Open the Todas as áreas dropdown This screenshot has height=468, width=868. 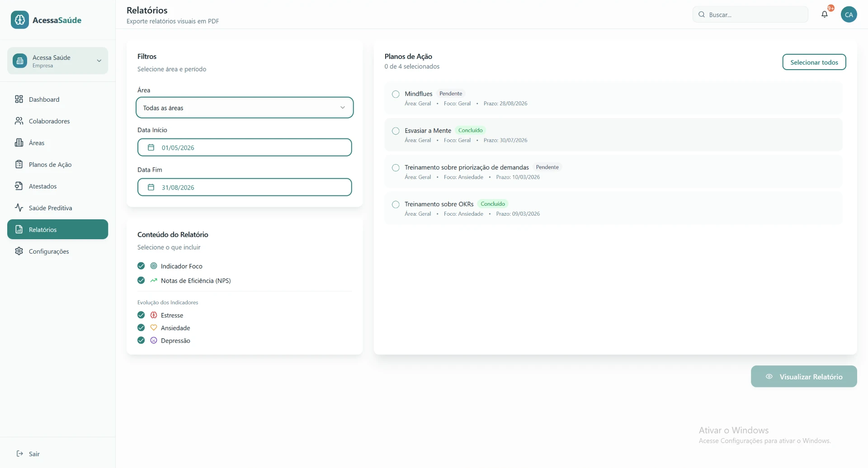click(x=245, y=108)
